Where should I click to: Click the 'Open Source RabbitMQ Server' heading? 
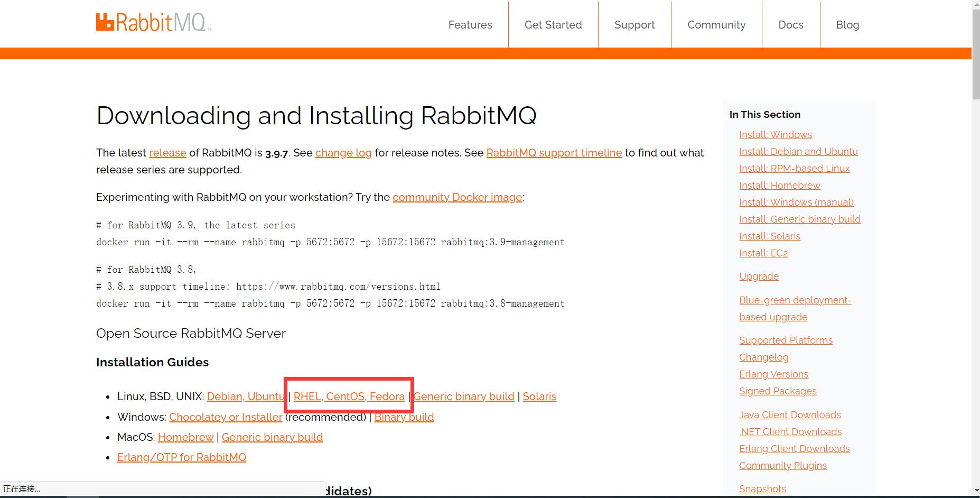point(191,334)
